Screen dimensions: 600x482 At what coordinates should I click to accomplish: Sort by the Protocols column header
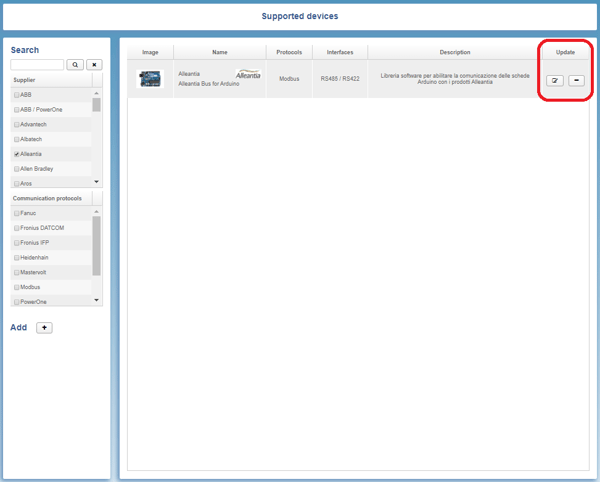[x=289, y=52]
